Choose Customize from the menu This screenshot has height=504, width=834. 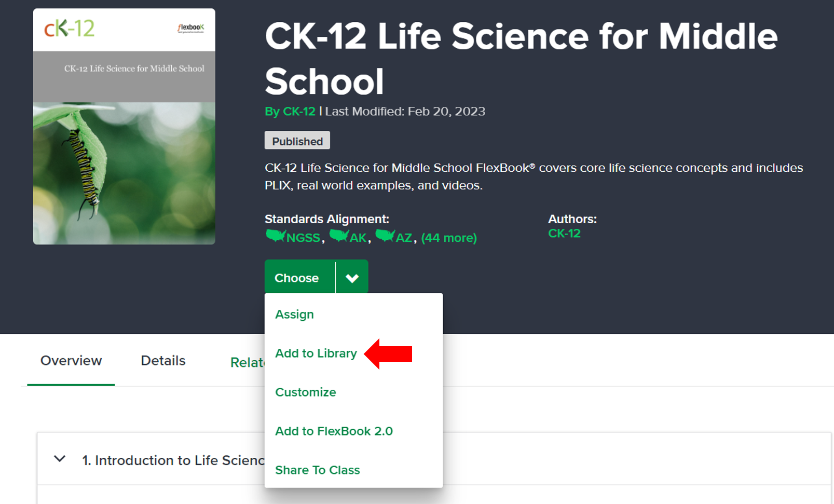click(306, 392)
